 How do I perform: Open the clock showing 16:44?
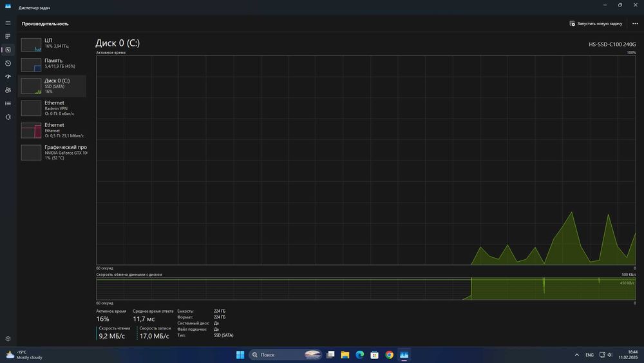629,355
